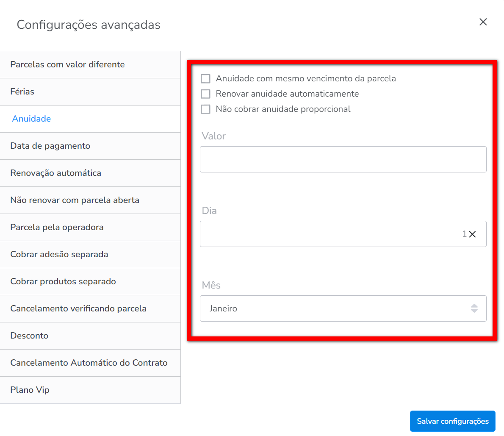The image size is (504, 436).
Task: Go to Data de pagamento settings
Action: pyautogui.click(x=50, y=146)
